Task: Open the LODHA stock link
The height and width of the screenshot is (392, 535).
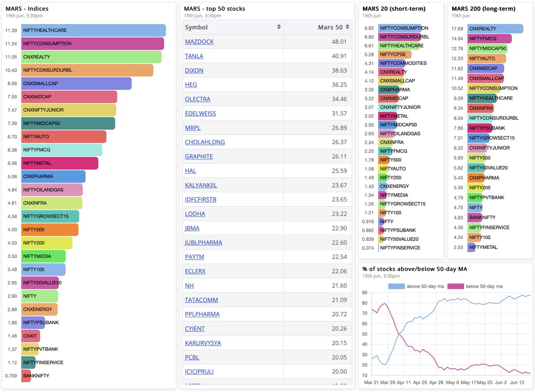Action: [x=195, y=214]
